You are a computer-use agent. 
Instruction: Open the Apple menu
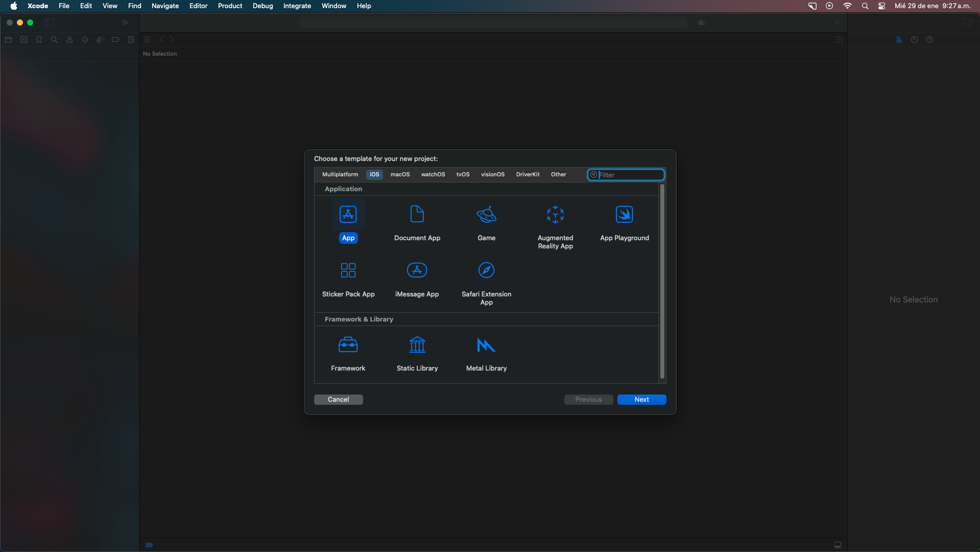coord(14,6)
